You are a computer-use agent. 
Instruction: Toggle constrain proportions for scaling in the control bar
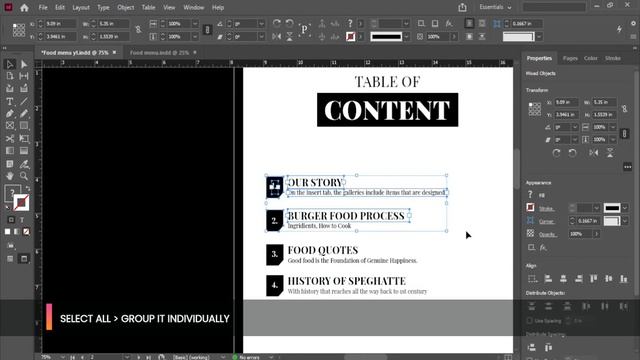[x=207, y=30]
